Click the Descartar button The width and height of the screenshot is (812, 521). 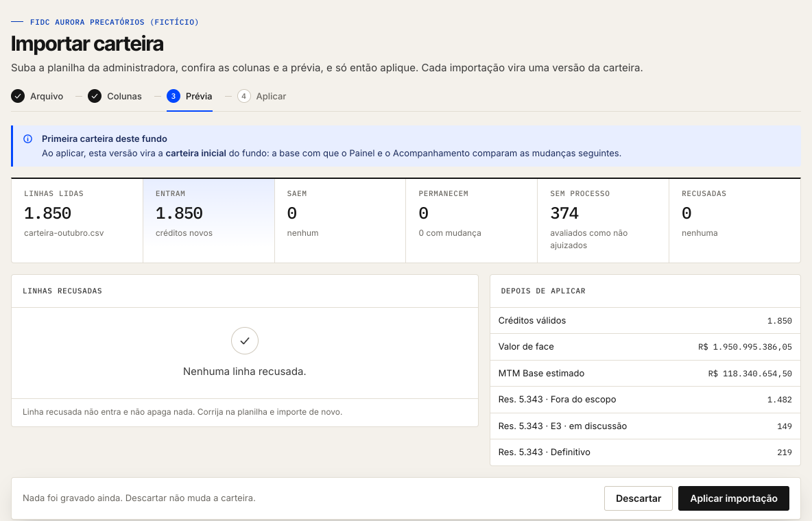coord(638,498)
